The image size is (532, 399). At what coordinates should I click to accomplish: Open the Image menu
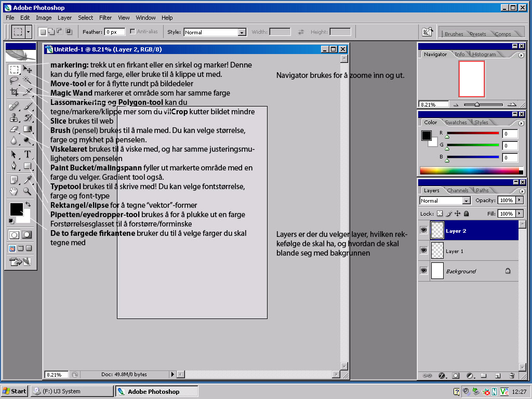coord(44,18)
